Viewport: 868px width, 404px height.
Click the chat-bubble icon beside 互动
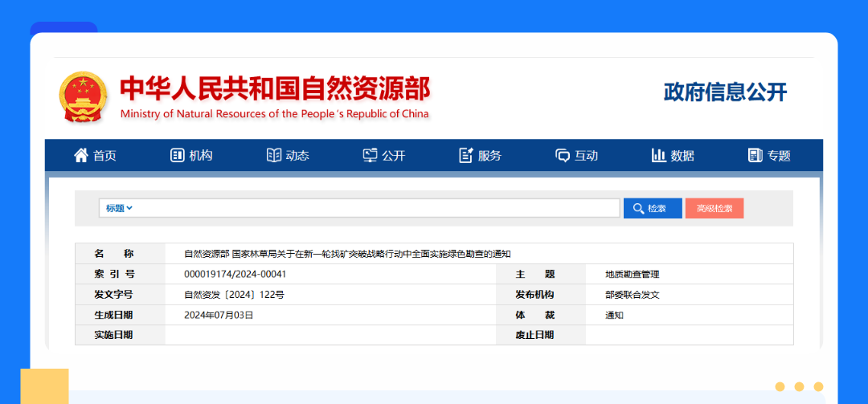click(x=563, y=156)
